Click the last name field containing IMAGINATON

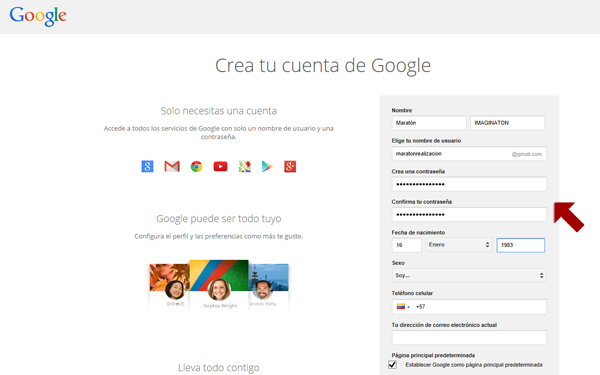click(x=507, y=123)
